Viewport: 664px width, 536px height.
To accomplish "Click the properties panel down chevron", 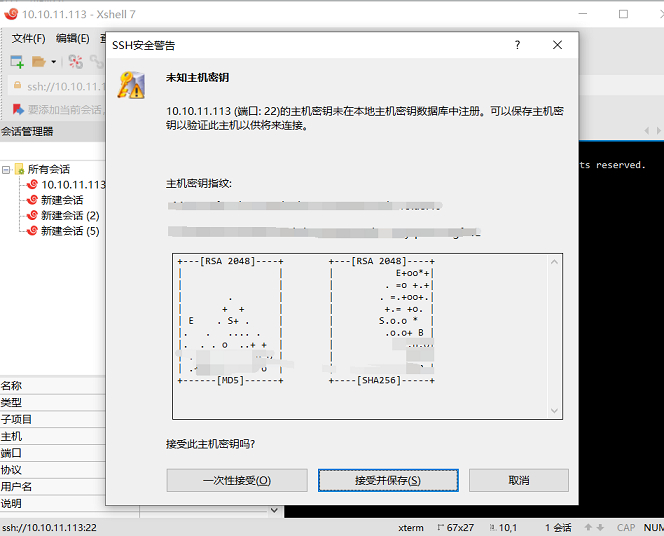I will click(274, 510).
